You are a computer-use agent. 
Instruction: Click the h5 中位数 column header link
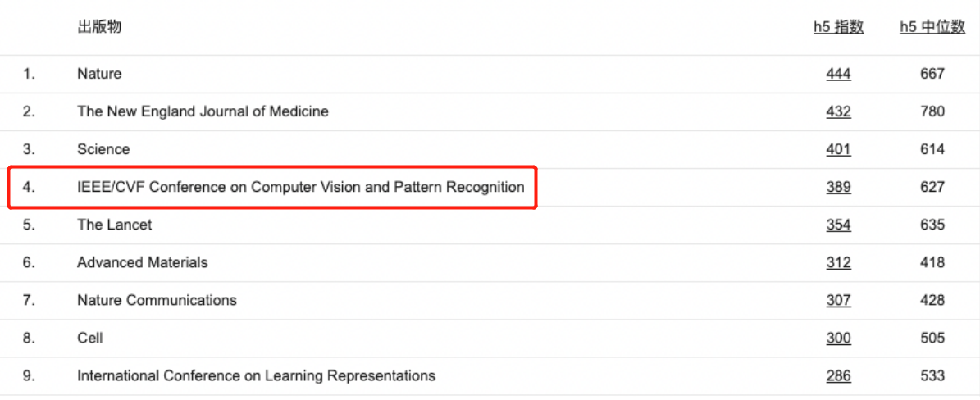(932, 27)
